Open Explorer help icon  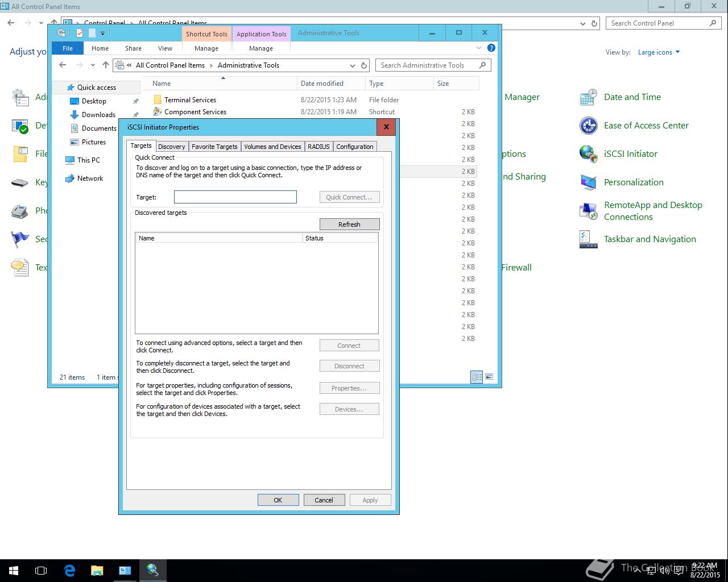click(x=491, y=48)
